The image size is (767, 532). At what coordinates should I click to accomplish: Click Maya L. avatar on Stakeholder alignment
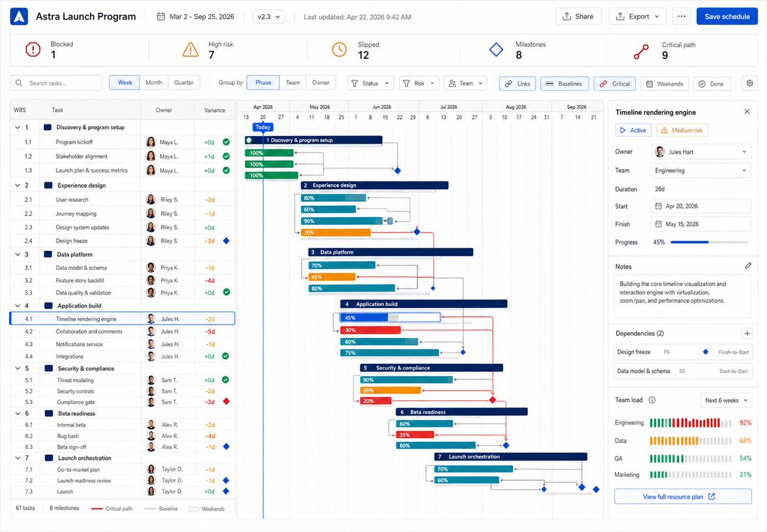tap(151, 156)
